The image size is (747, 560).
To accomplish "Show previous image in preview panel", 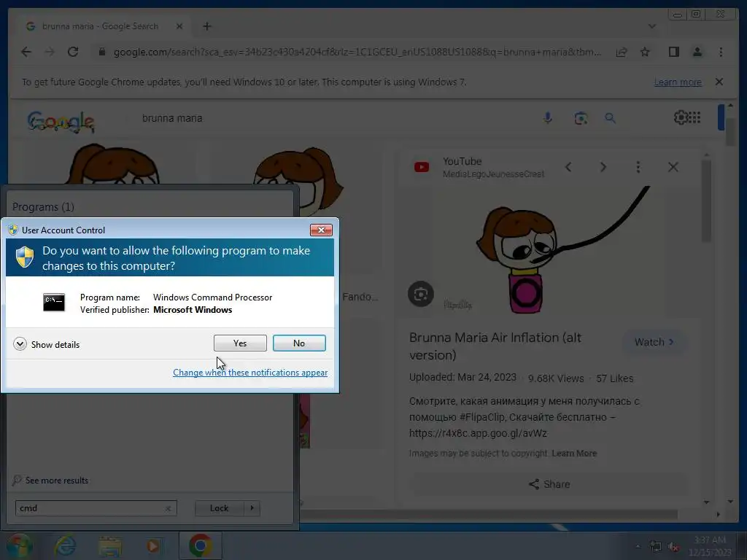I will pos(568,167).
